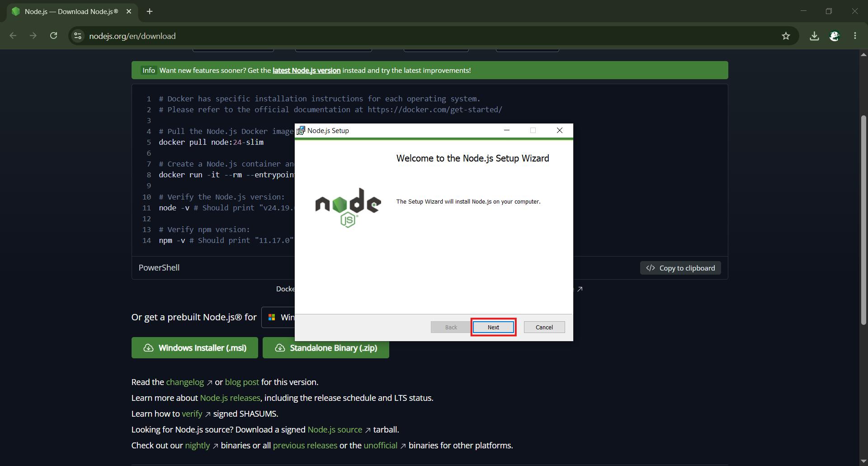The width and height of the screenshot is (868, 466).
Task: Close the Node.js download tab
Action: [129, 11]
